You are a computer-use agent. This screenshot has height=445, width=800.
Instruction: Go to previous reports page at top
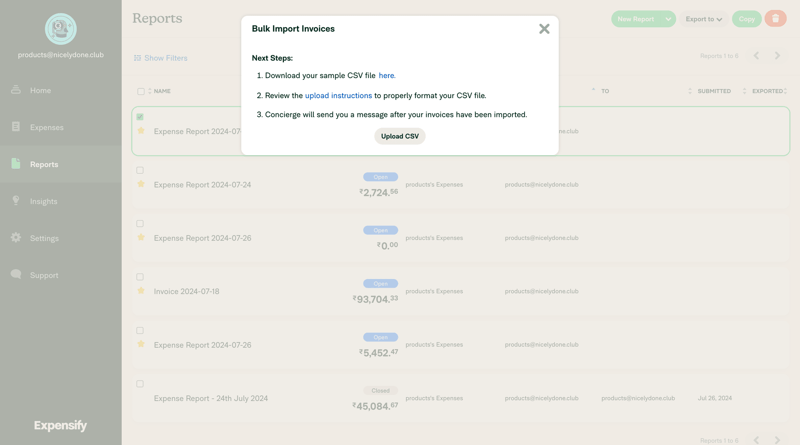point(756,56)
